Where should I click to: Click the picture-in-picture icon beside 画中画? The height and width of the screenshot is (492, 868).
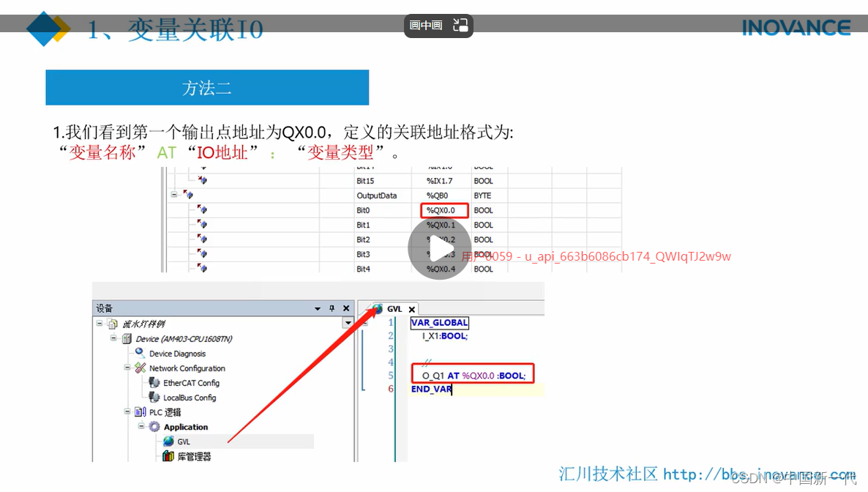coord(460,26)
